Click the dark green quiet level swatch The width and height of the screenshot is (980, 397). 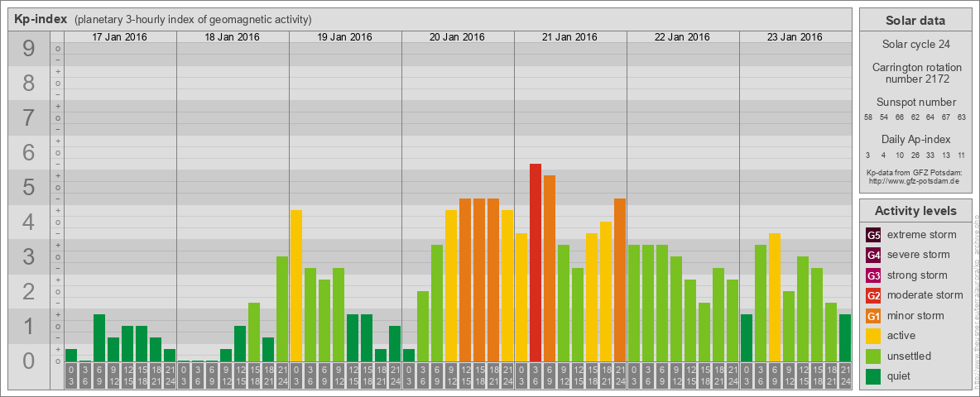873,376
